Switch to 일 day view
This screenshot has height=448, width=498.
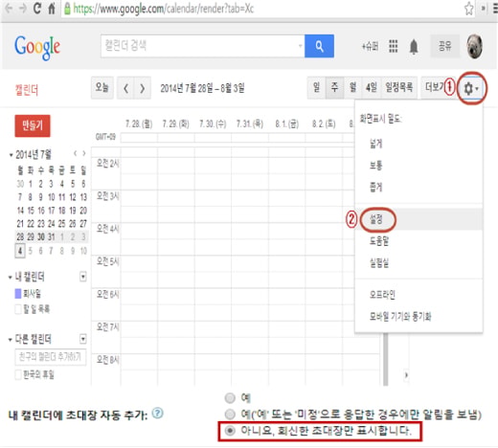pyautogui.click(x=316, y=88)
